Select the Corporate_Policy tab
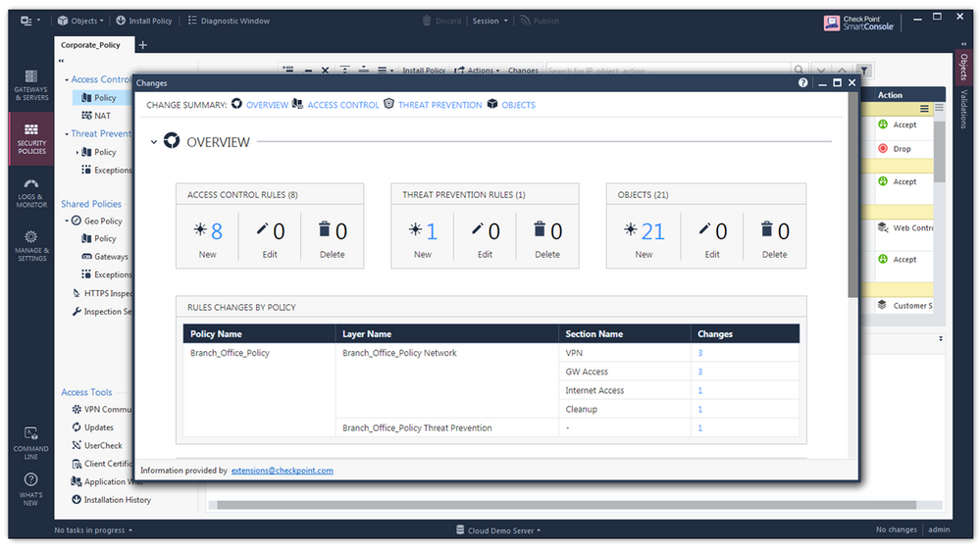 click(90, 45)
